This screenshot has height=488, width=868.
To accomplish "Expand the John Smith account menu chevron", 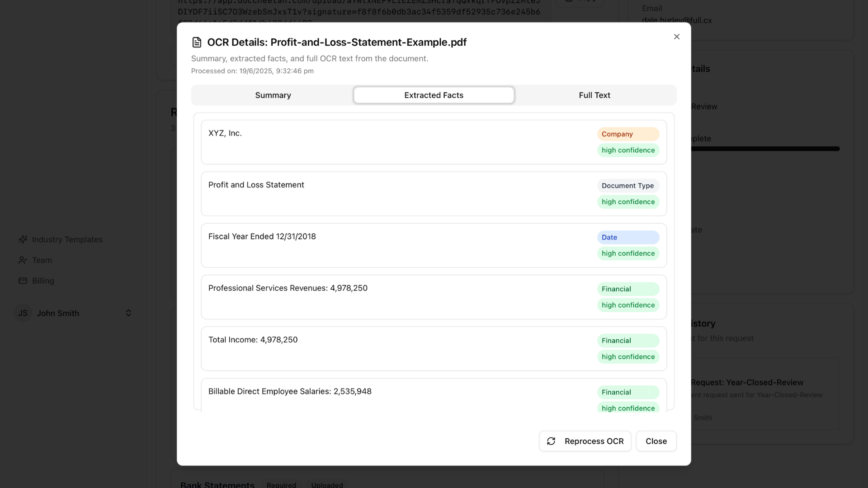I will coord(128,313).
